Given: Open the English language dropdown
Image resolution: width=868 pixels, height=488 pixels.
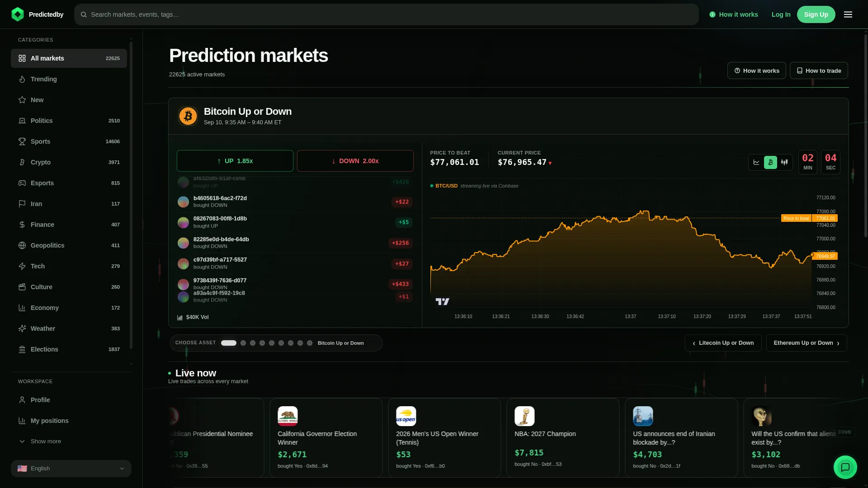Looking at the screenshot, I should point(71,469).
